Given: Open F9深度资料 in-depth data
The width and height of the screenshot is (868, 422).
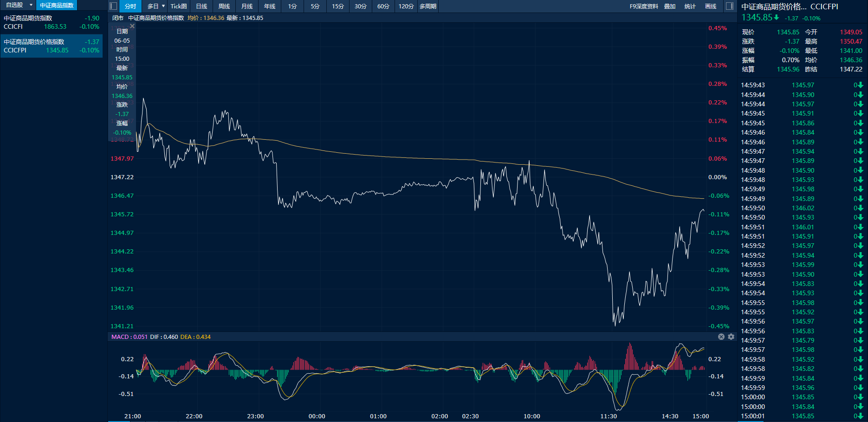Looking at the screenshot, I should (643, 6).
